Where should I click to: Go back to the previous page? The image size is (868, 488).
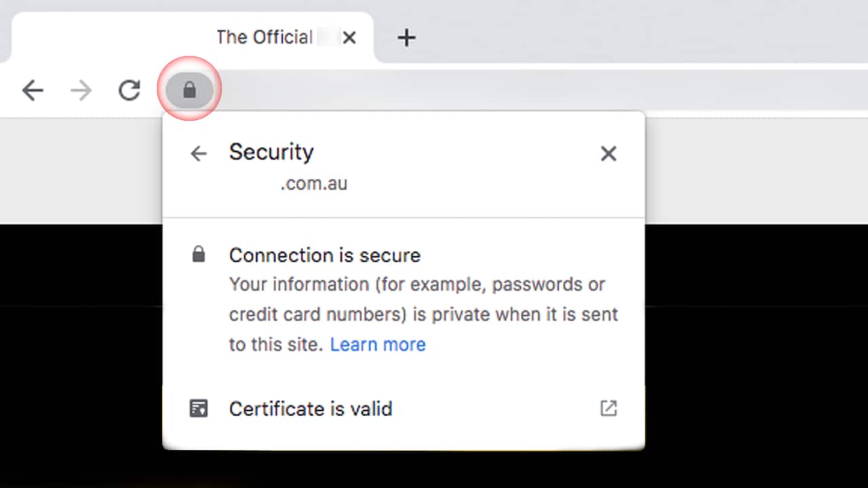click(33, 89)
